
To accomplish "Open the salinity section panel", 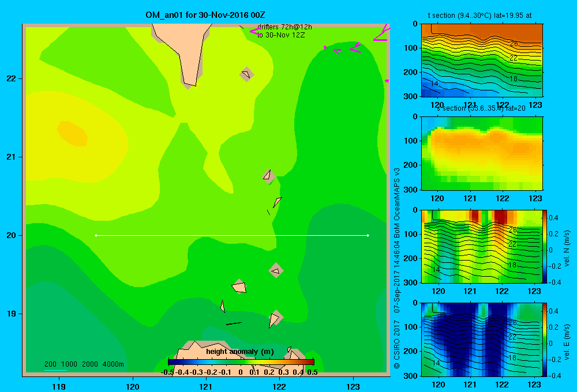I will click(x=482, y=153).
